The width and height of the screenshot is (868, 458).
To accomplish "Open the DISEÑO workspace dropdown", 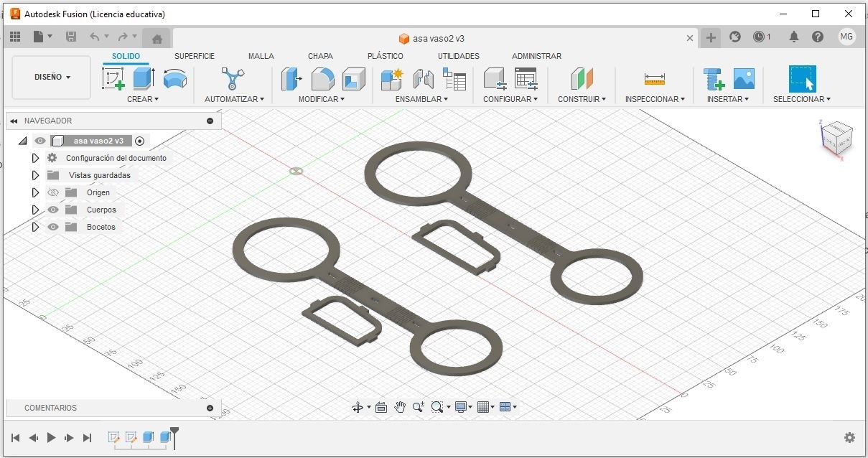I will [52, 77].
